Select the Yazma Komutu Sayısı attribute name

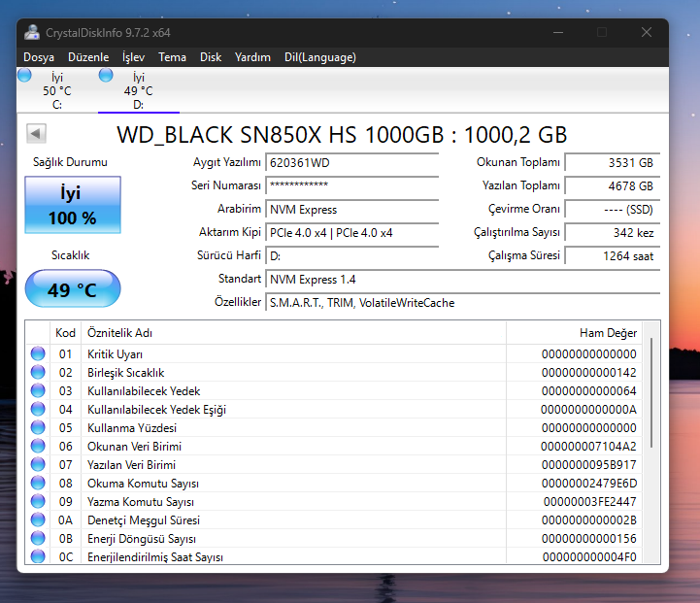(x=141, y=502)
